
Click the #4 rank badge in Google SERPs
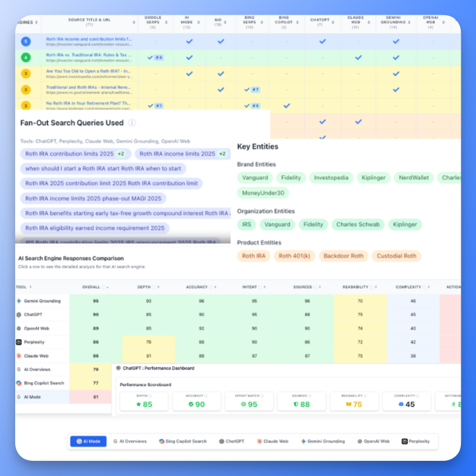pos(159,58)
